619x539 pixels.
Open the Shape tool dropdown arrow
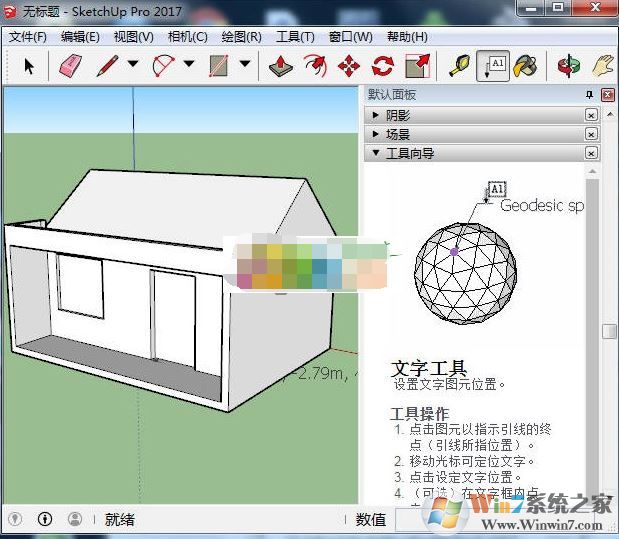coord(245,64)
